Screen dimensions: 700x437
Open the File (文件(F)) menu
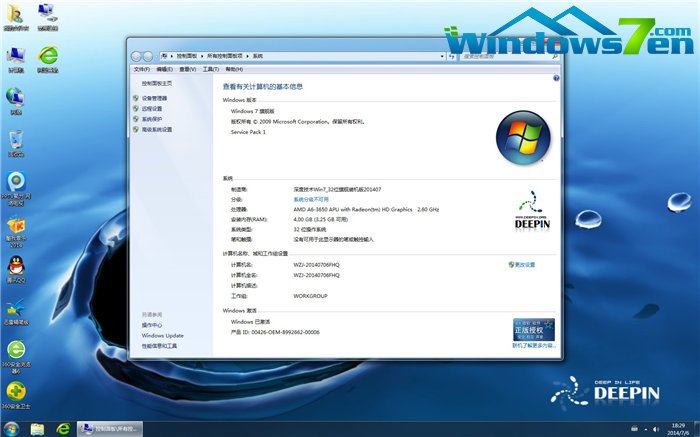[x=142, y=70]
